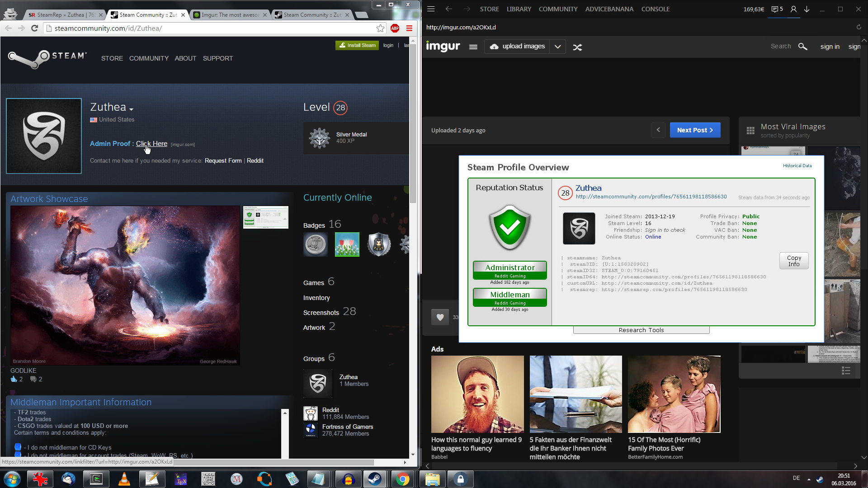Expand the Zuthea profile name dropdown
The height and width of the screenshot is (488, 868).
(x=131, y=109)
